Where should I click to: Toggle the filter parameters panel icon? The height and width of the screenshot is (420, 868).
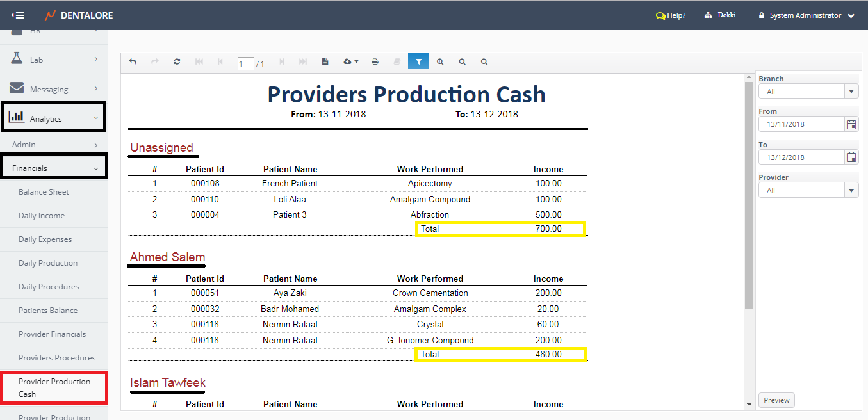tap(418, 62)
